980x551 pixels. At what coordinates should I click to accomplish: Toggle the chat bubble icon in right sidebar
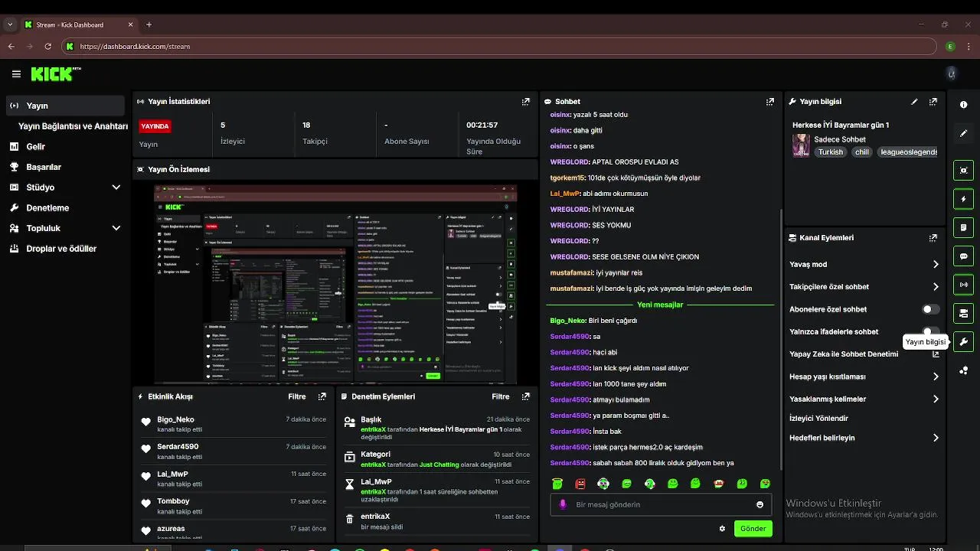[963, 256]
